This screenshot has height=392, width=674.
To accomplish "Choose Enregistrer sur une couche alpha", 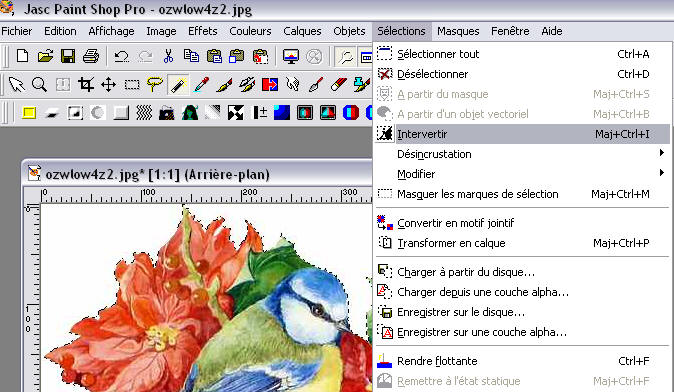I will click(x=522, y=332).
